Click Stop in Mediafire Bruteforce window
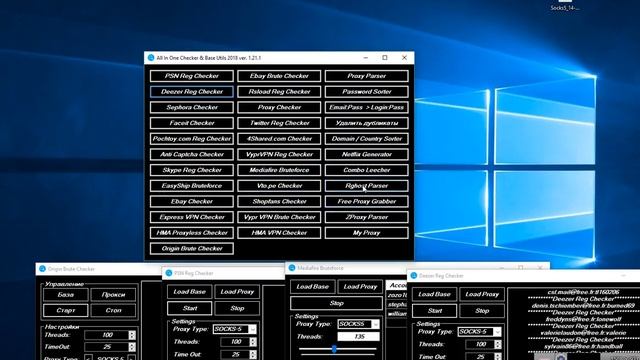This screenshot has width=640, height=360. click(x=337, y=303)
